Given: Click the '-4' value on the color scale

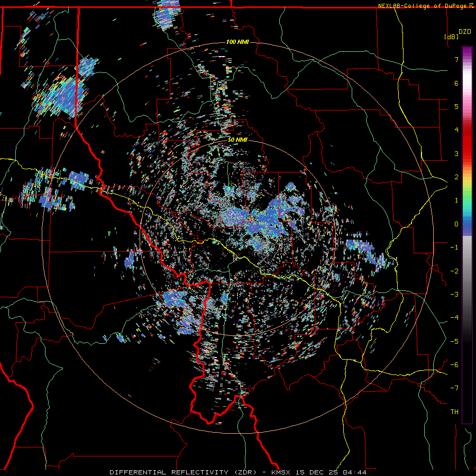Looking at the screenshot, I should [x=454, y=318].
